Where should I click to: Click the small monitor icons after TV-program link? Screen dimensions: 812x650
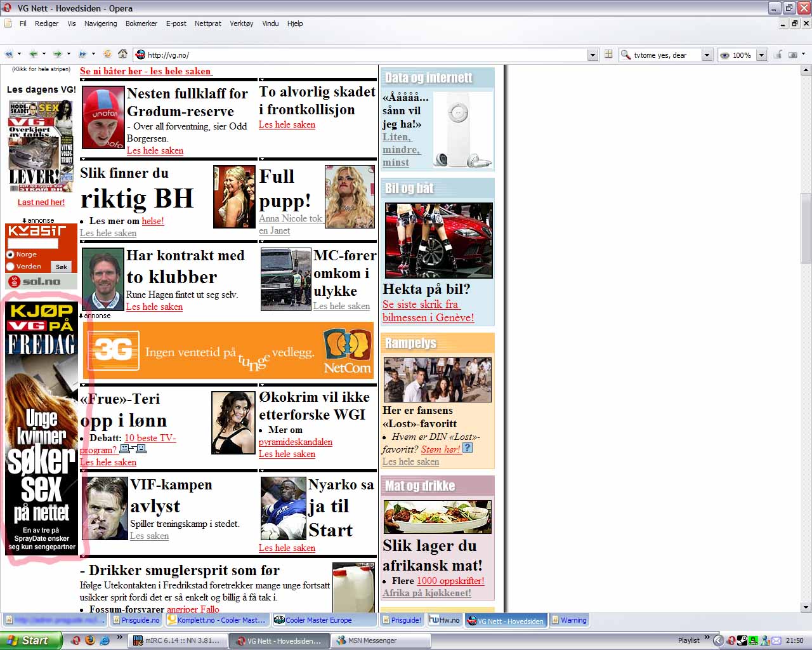click(x=133, y=449)
